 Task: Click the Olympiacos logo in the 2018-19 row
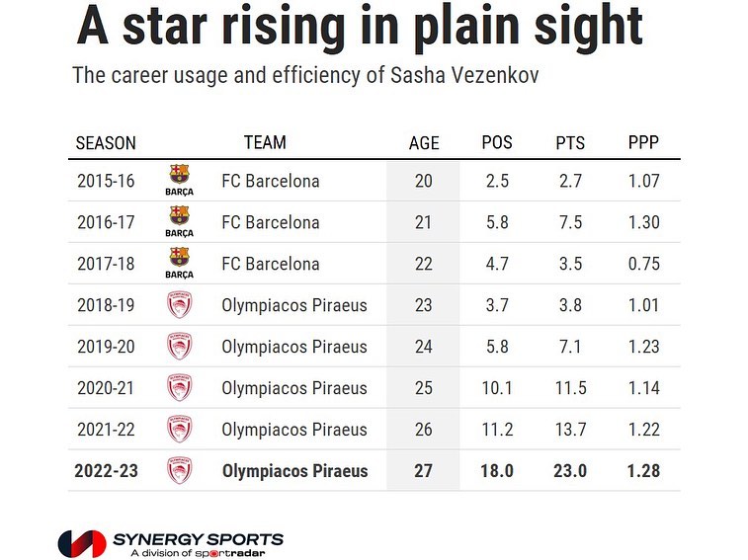(179, 304)
